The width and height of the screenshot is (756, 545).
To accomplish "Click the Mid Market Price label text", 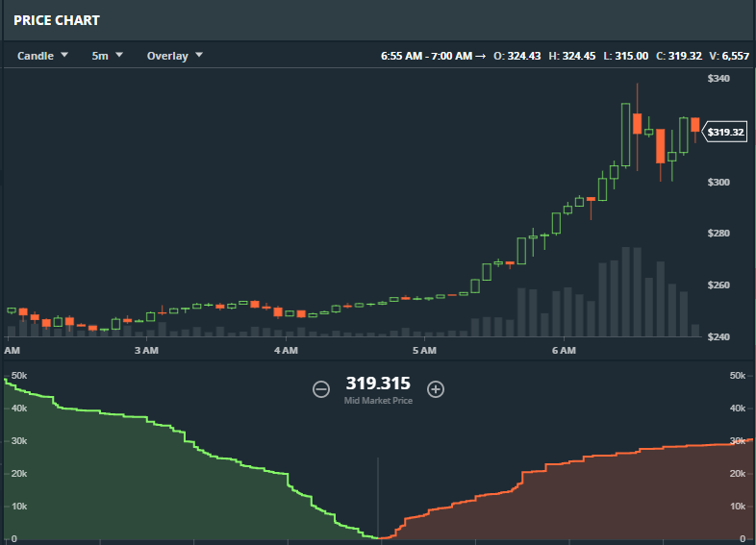I will (x=378, y=401).
